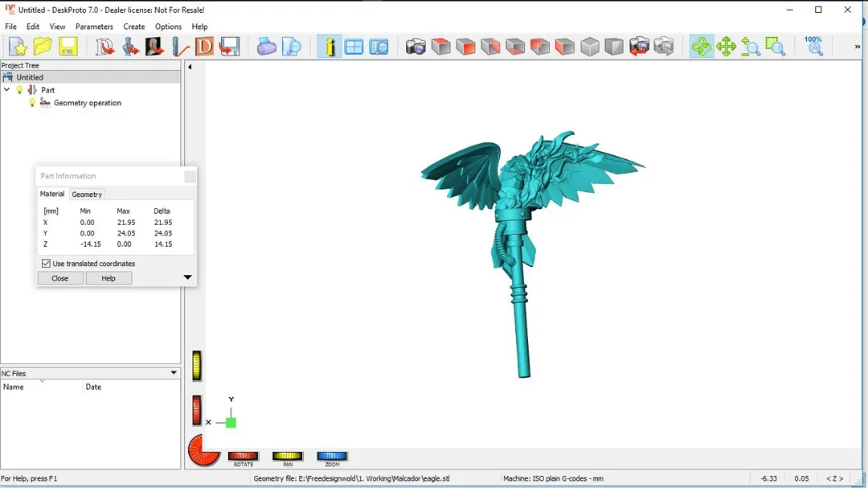Viewport: 868px width, 488px height.
Task: Click the printer icon
Action: click(266, 47)
